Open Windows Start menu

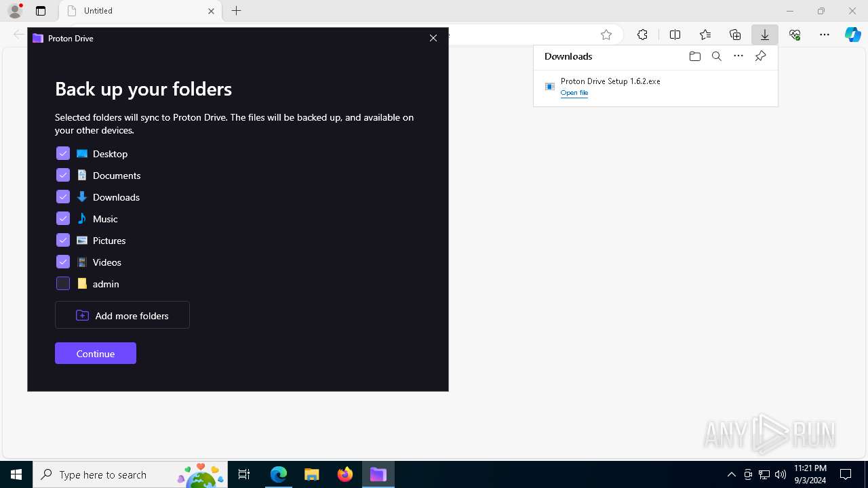(16, 474)
